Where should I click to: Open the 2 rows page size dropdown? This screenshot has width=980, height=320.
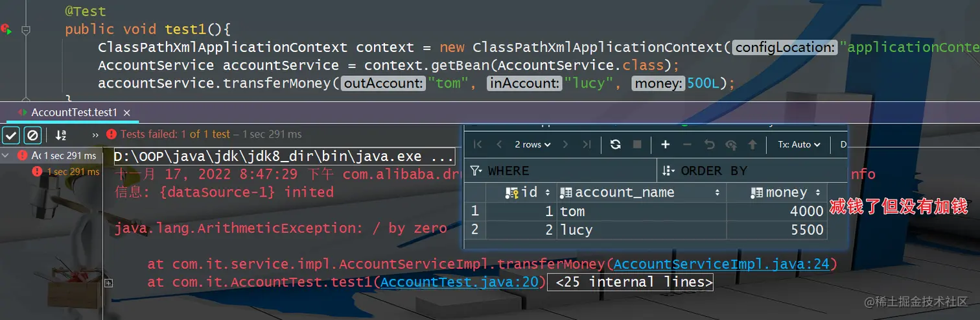click(x=533, y=145)
